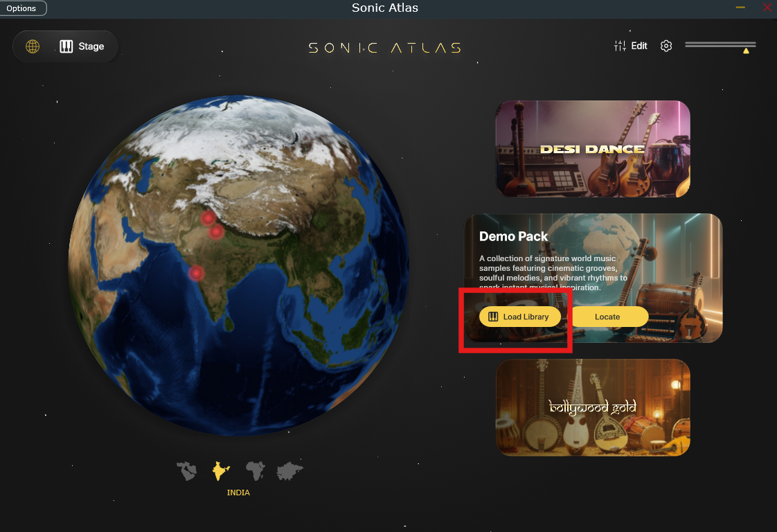This screenshot has height=532, width=777.
Task: Click the red marker on India's west coast
Action: point(197,273)
